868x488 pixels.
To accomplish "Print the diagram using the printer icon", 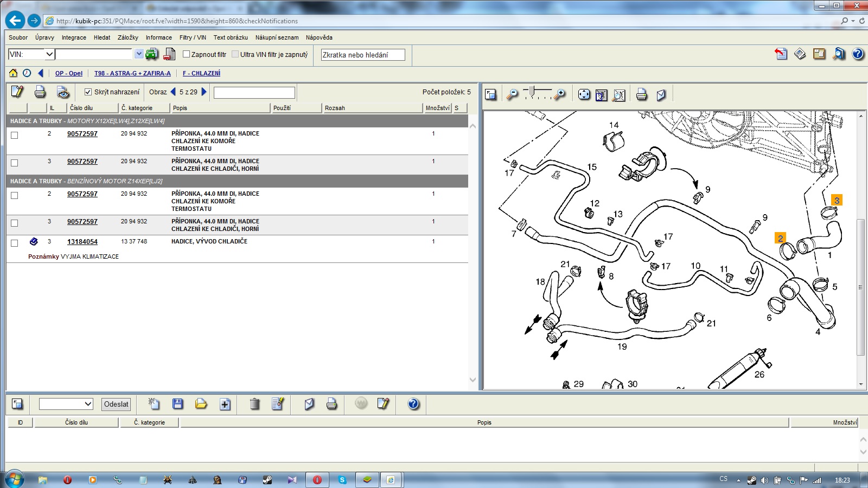I will tap(641, 94).
